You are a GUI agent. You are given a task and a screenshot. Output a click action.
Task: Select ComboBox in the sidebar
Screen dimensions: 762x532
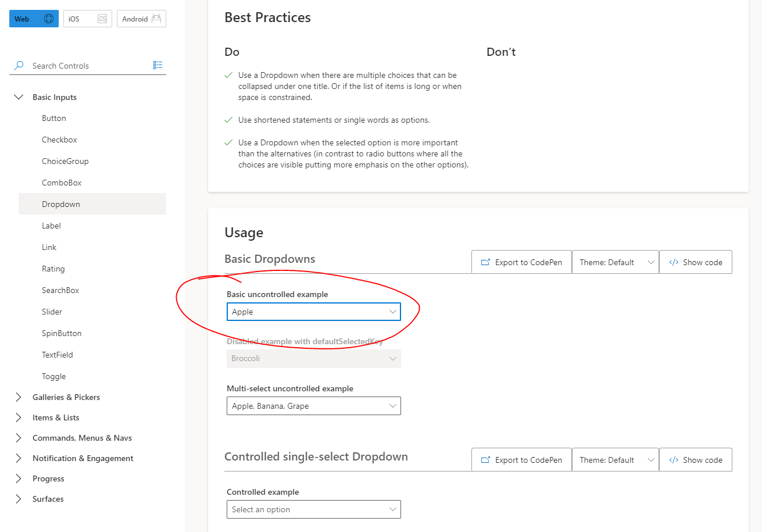[62, 182]
